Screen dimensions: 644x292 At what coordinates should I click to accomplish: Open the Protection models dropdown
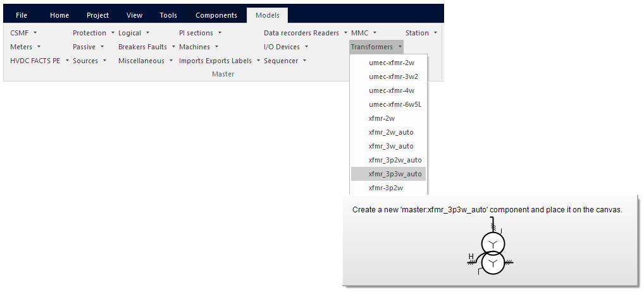[x=94, y=33]
